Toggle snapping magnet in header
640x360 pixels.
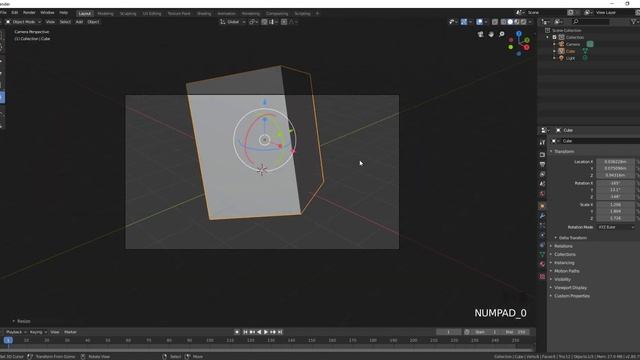(x=264, y=22)
